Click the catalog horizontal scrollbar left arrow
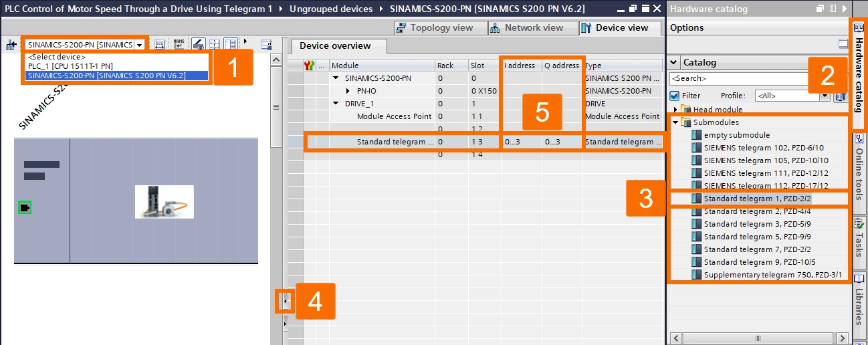868x345 pixels. coord(675,338)
